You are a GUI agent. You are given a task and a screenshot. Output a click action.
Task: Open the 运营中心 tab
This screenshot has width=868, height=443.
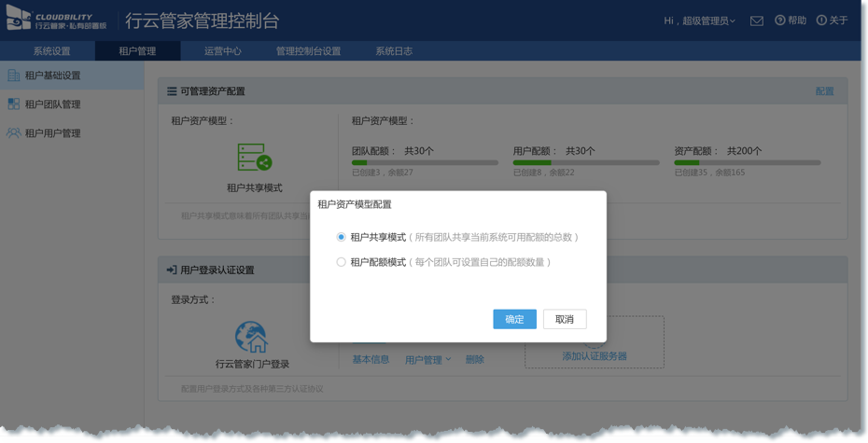(x=223, y=51)
